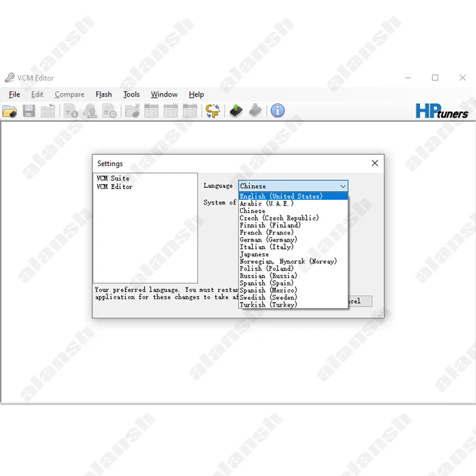Viewport: 476px width, 476px height.
Task: Click the read vehicle chip green arrow icon
Action: pos(236,111)
